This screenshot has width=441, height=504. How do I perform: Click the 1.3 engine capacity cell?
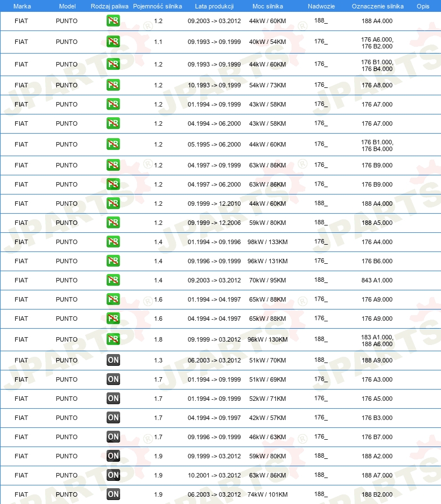[x=158, y=360]
